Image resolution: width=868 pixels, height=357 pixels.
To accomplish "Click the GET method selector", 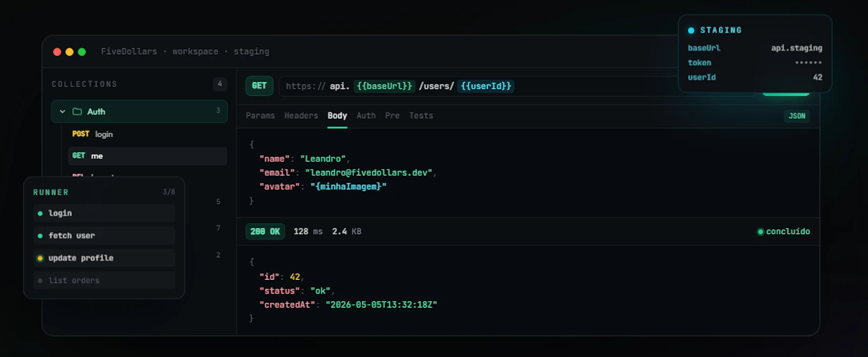I will (259, 86).
